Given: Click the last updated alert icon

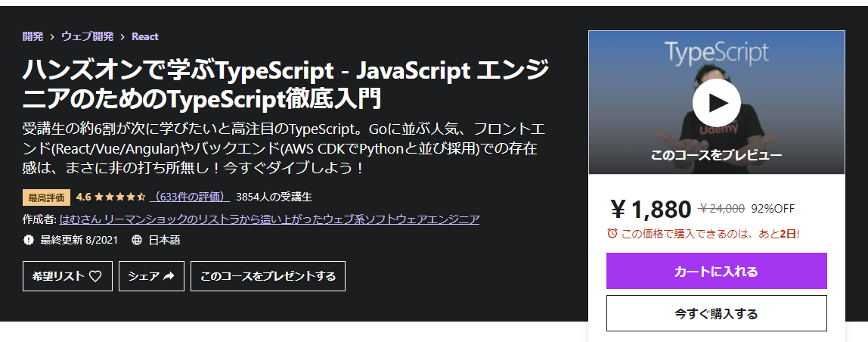Looking at the screenshot, I should (29, 240).
